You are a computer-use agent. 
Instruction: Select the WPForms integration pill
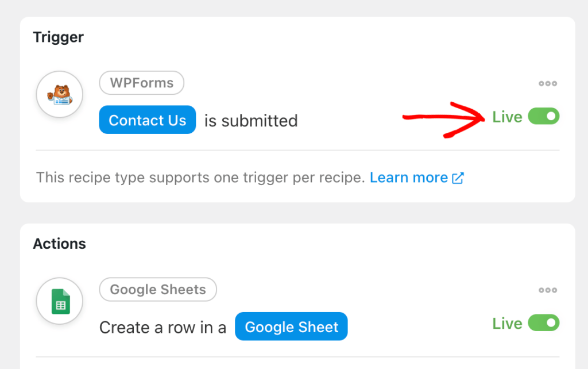click(141, 83)
